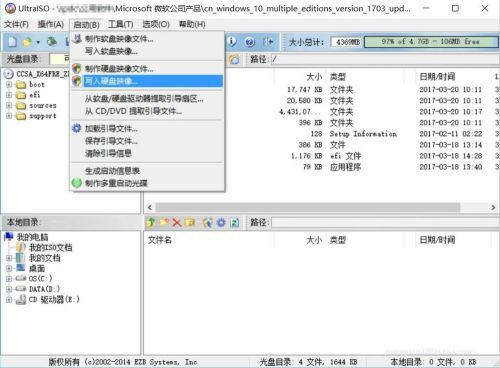This screenshot has height=368, width=500.
Task: Click the 4369MB total size field
Action: point(347,42)
